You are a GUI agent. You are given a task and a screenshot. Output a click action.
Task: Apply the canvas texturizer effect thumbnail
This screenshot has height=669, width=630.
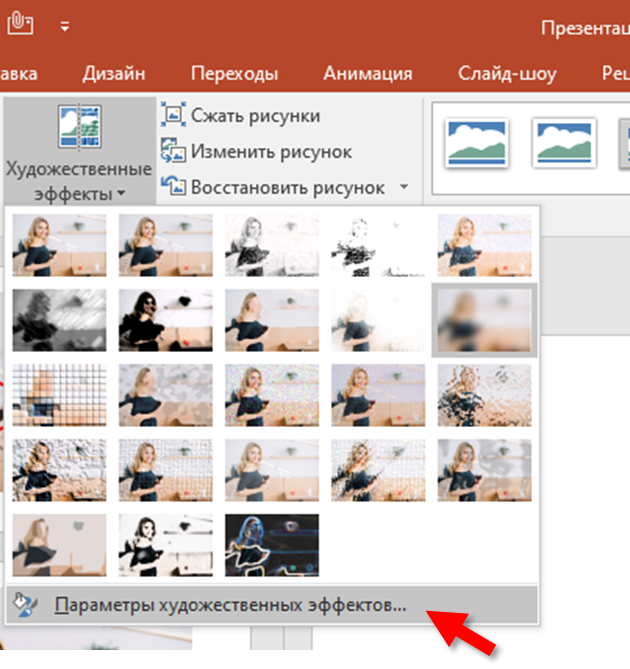point(165,470)
